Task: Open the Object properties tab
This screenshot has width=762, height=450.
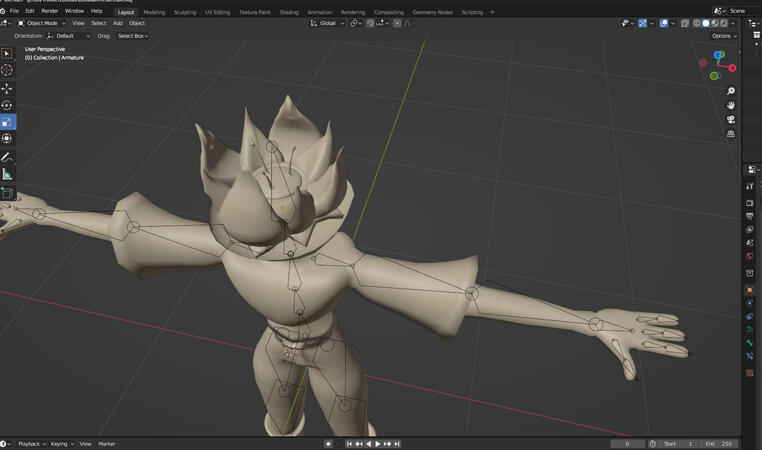Action: [750, 290]
